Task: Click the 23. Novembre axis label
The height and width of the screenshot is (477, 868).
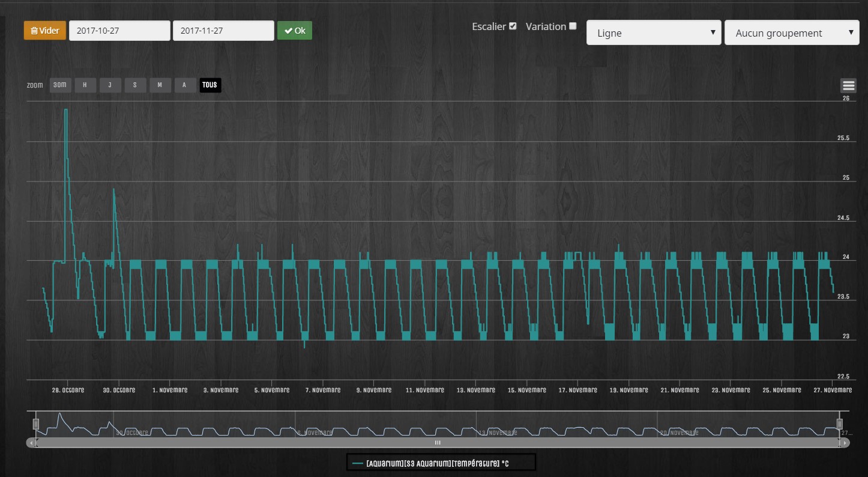Action: [731, 390]
